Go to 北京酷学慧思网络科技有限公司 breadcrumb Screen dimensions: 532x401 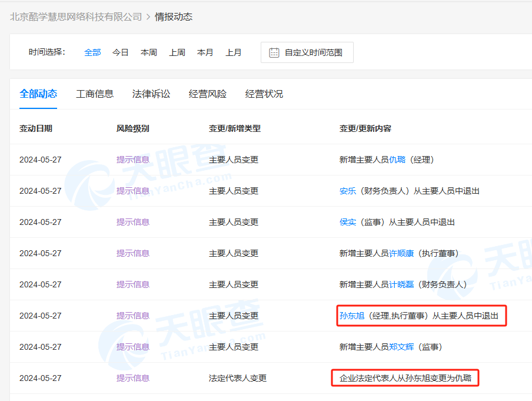coord(76,16)
